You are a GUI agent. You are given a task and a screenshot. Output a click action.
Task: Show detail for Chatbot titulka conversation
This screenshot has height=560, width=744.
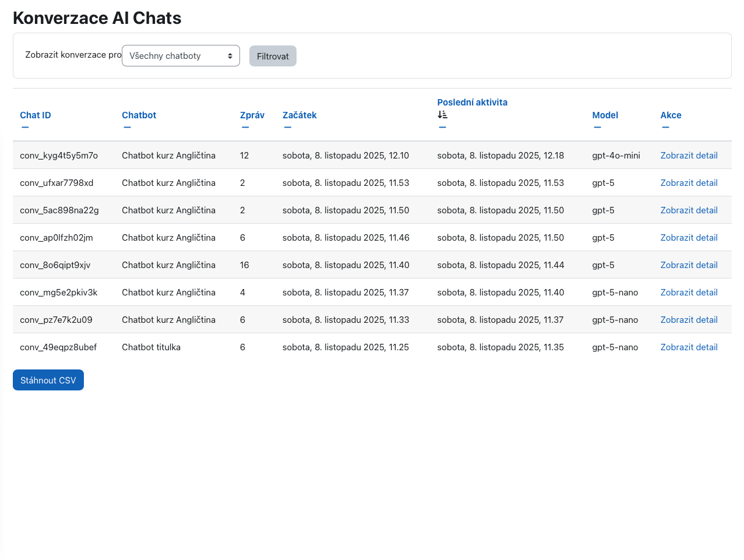(x=689, y=347)
